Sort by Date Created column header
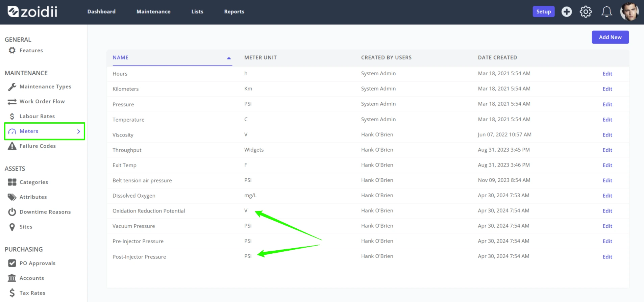The image size is (644, 302). (x=497, y=57)
